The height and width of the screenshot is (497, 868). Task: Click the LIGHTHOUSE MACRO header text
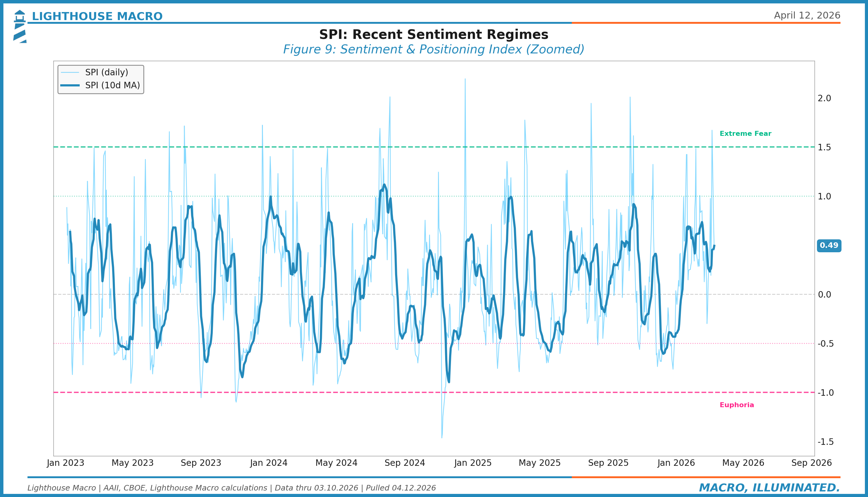[97, 16]
